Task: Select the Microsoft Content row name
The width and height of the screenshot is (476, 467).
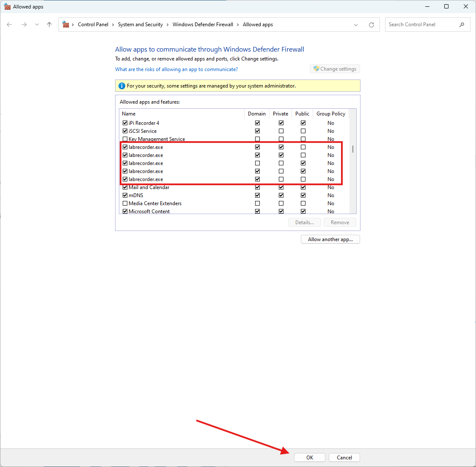Action: 149,212
